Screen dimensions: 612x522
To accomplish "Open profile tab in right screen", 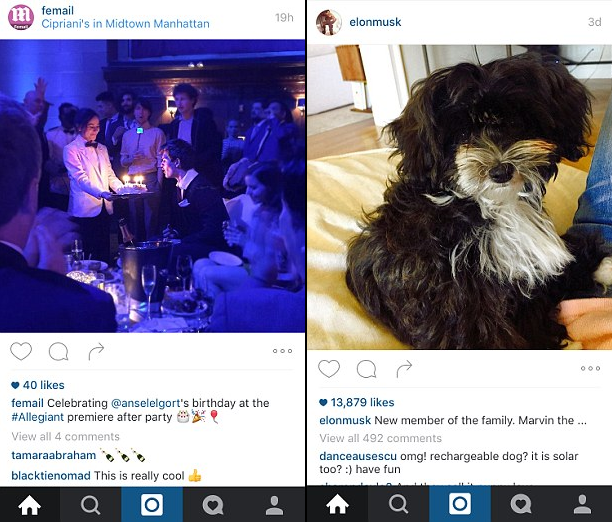I will pyautogui.click(x=582, y=504).
